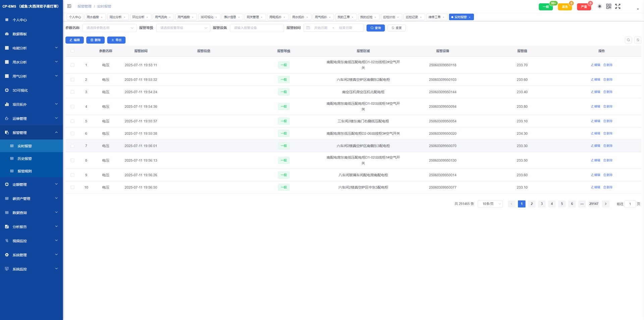644x320 pixels.
Task: Open the 参数名称 dropdown
Action: (x=109, y=28)
